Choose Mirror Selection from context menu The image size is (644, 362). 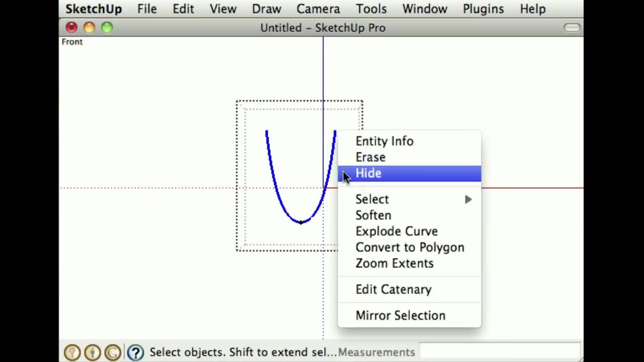400,316
